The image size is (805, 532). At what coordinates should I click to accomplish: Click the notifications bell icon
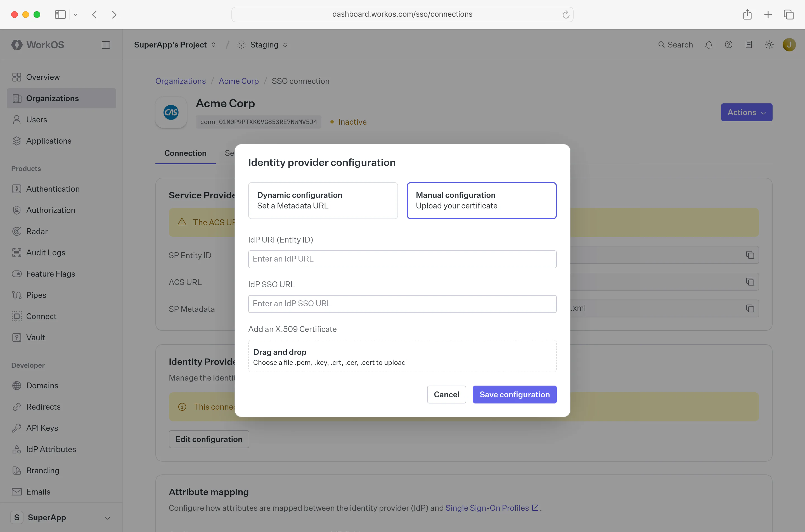point(709,45)
